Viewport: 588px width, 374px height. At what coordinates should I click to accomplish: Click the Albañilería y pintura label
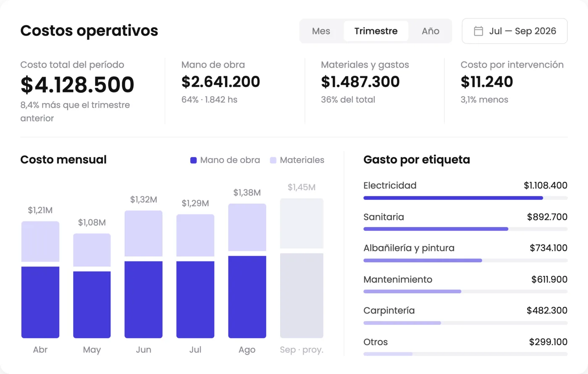coord(409,248)
